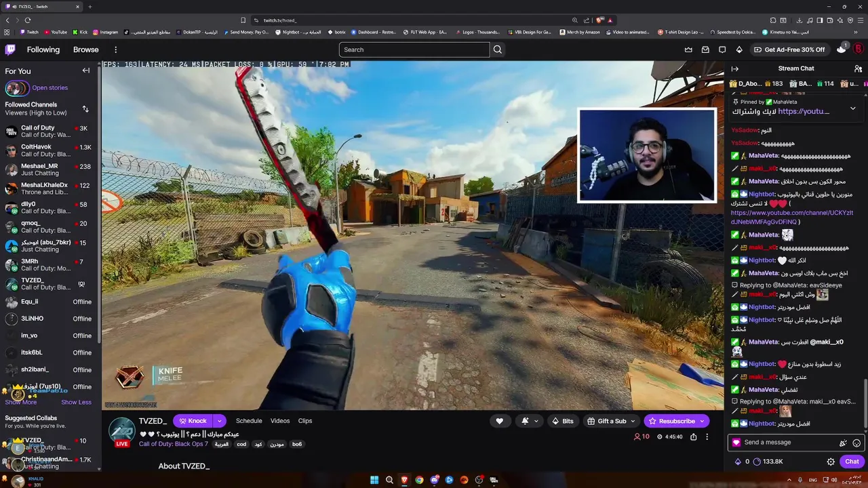Open the notifications inbox icon
The height and width of the screenshot is (488, 868).
705,49
